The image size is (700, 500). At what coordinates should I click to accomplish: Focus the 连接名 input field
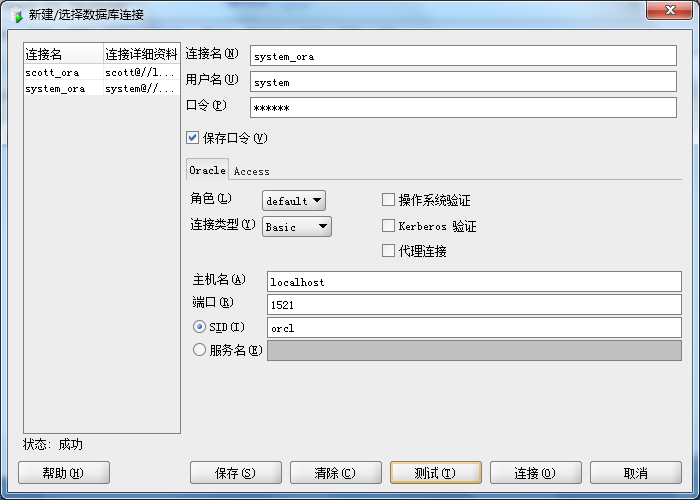click(x=463, y=56)
